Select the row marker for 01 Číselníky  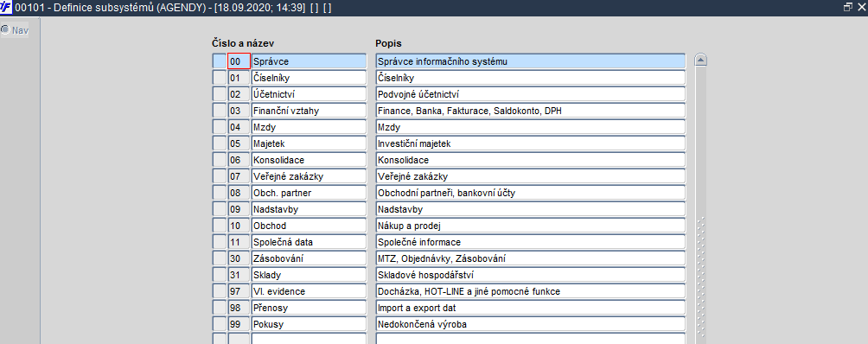[220, 78]
